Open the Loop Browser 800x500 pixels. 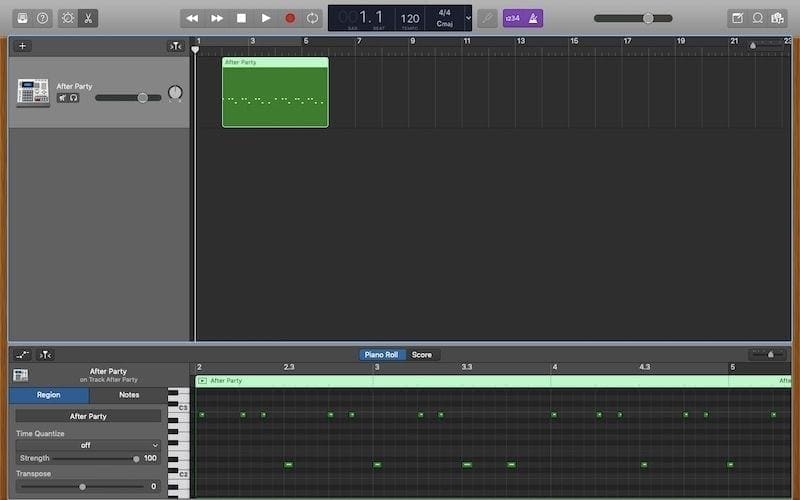click(758, 18)
